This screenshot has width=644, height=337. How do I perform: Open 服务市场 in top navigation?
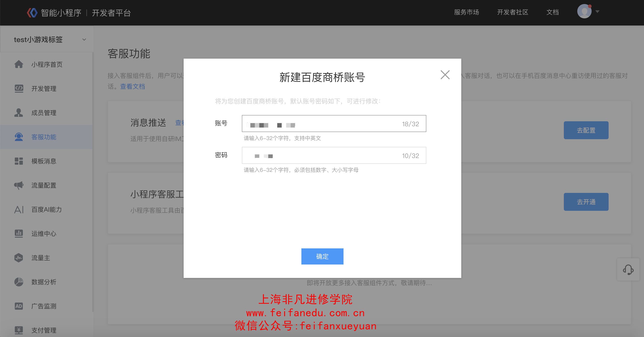[x=466, y=12]
